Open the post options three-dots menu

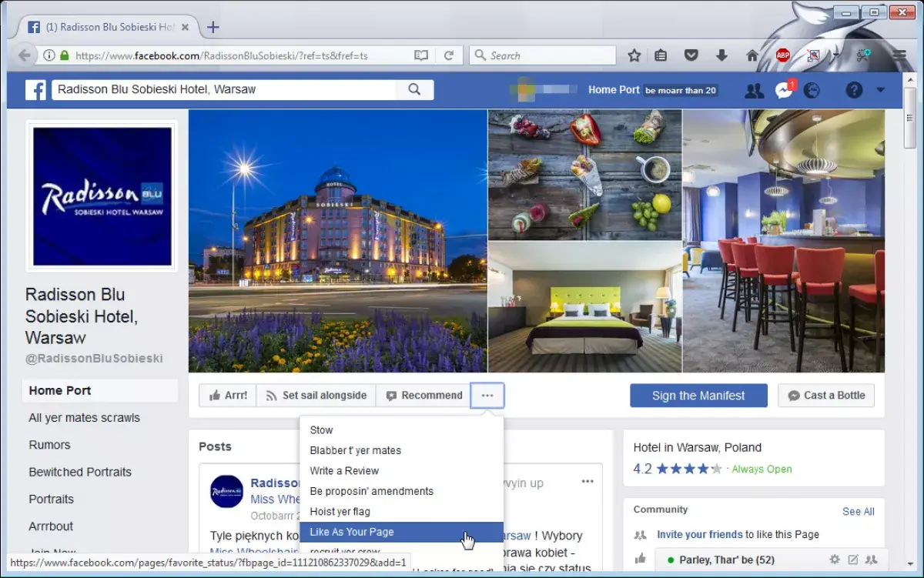(588, 482)
